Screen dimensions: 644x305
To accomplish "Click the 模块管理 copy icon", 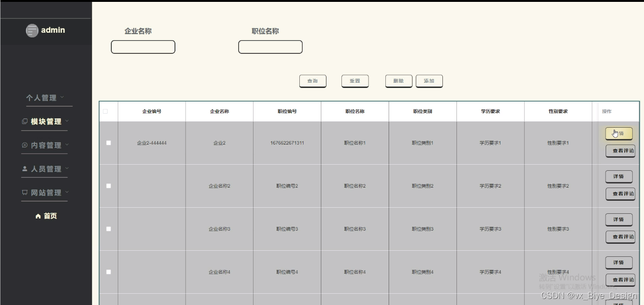I will click(x=25, y=122).
